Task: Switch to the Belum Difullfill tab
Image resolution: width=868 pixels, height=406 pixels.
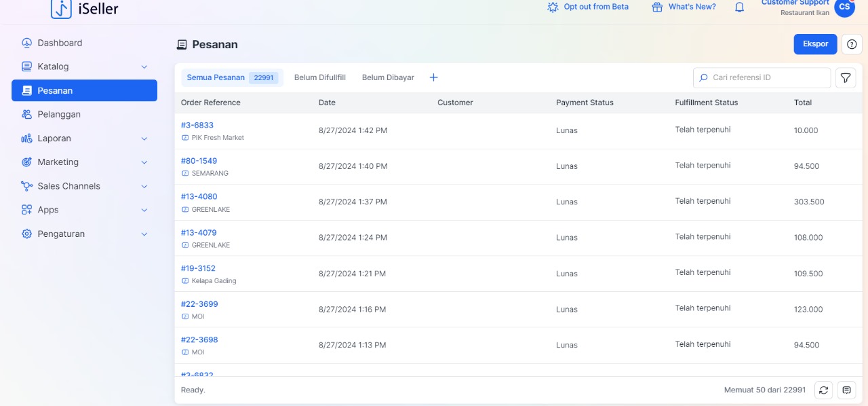Action: (x=320, y=77)
